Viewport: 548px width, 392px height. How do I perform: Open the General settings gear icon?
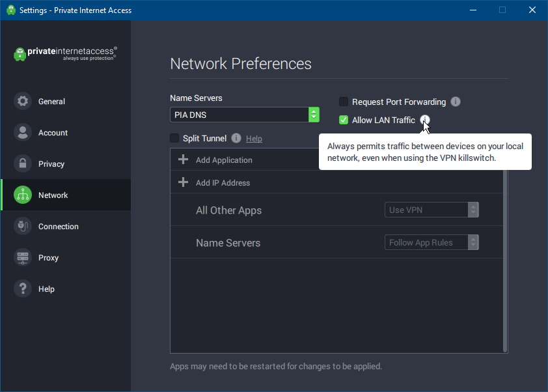(x=23, y=102)
